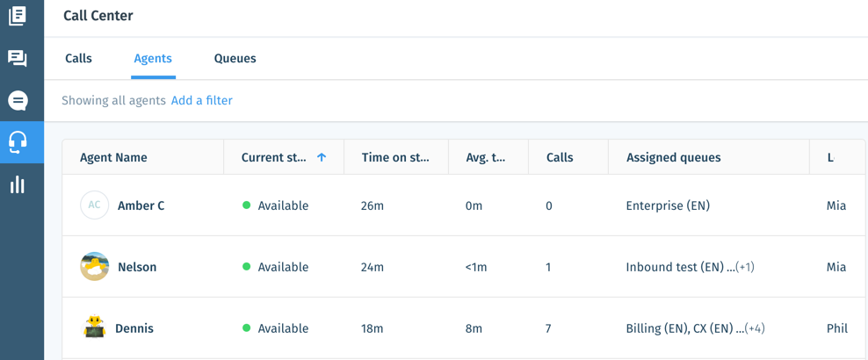
Task: Open the knowledge base articles sidebar icon
Action: tap(18, 16)
